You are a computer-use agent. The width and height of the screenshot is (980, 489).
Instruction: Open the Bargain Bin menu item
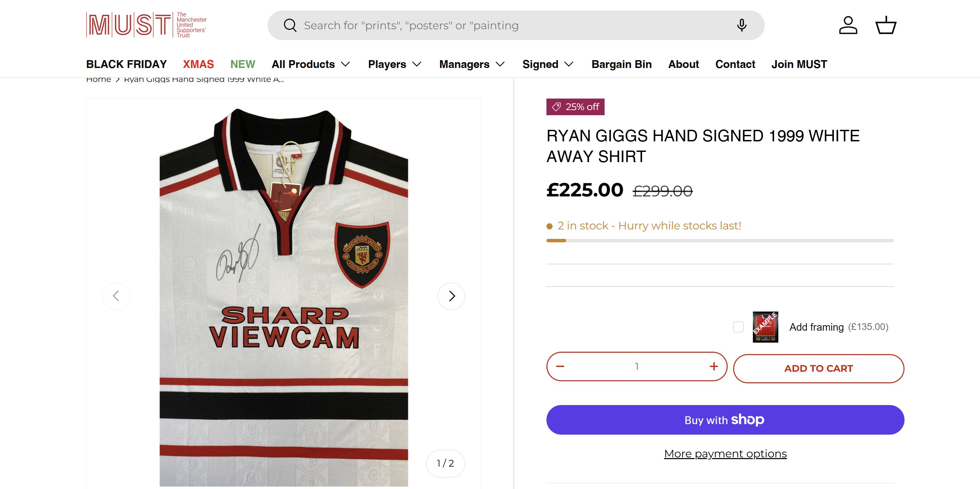click(621, 64)
